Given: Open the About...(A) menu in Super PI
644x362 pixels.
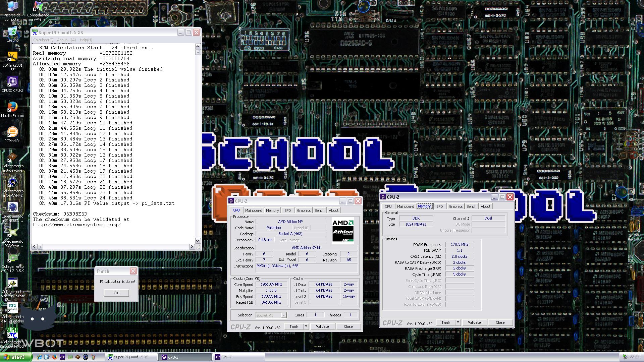Looking at the screenshot, I should point(66,40).
